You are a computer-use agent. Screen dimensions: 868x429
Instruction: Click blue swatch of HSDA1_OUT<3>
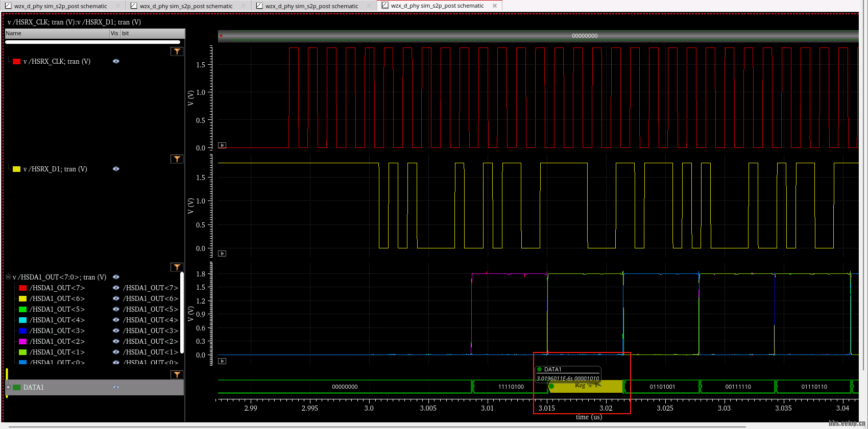coord(22,331)
